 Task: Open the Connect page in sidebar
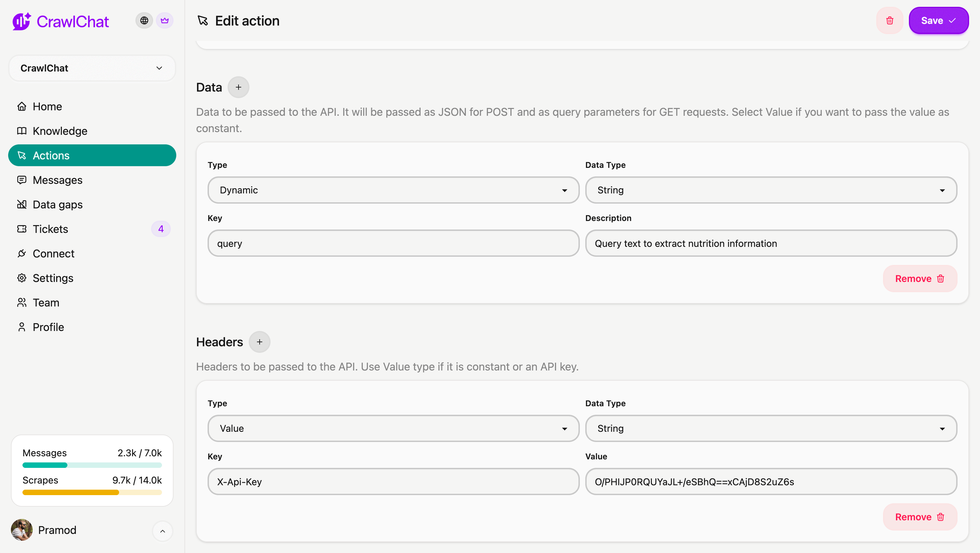pos(53,253)
